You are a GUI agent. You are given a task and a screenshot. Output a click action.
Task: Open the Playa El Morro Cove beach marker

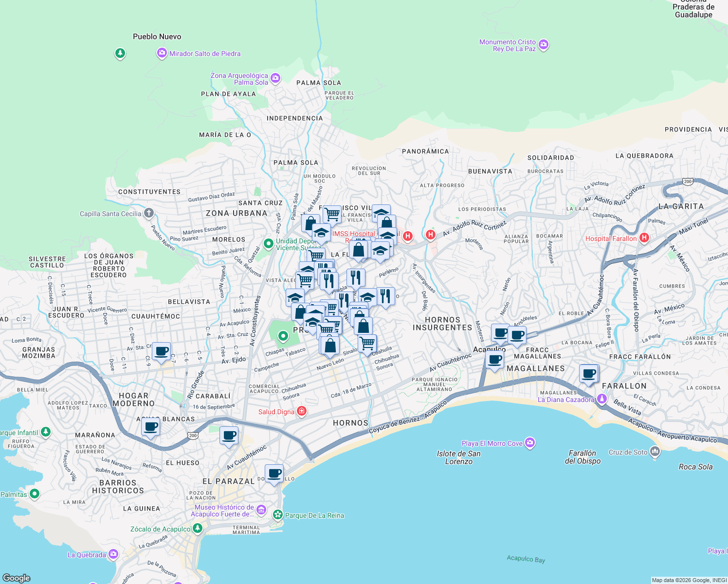[x=530, y=442]
